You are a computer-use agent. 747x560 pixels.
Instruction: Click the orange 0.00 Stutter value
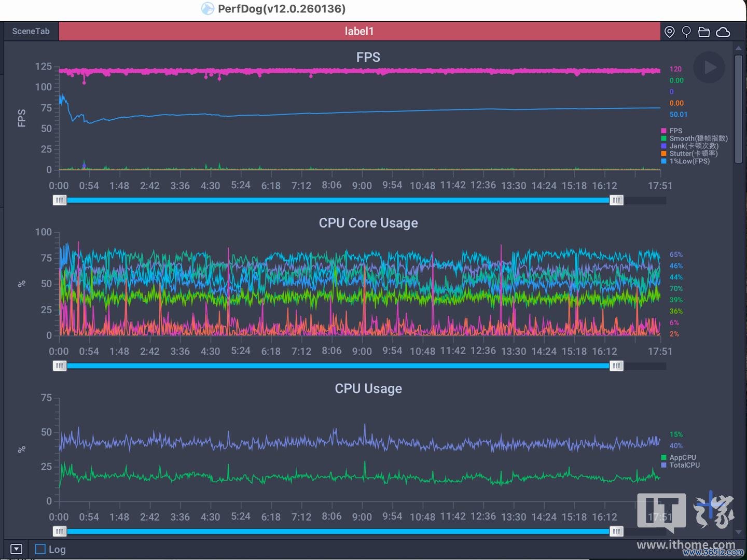[x=676, y=103]
